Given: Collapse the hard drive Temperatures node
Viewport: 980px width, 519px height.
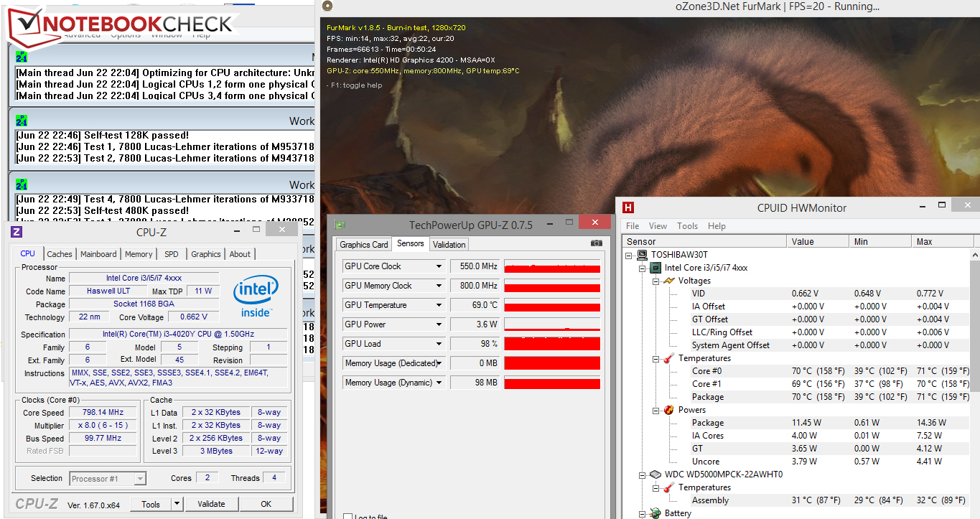Looking at the screenshot, I should (656, 487).
